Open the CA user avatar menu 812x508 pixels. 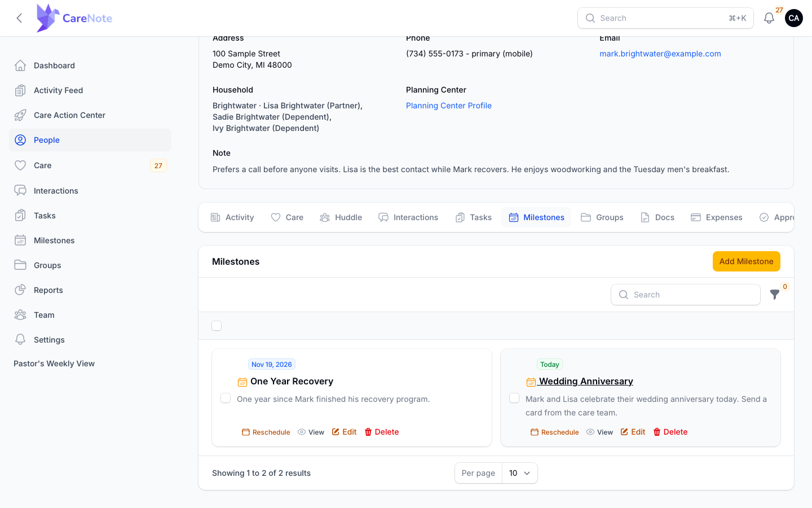[x=794, y=18]
